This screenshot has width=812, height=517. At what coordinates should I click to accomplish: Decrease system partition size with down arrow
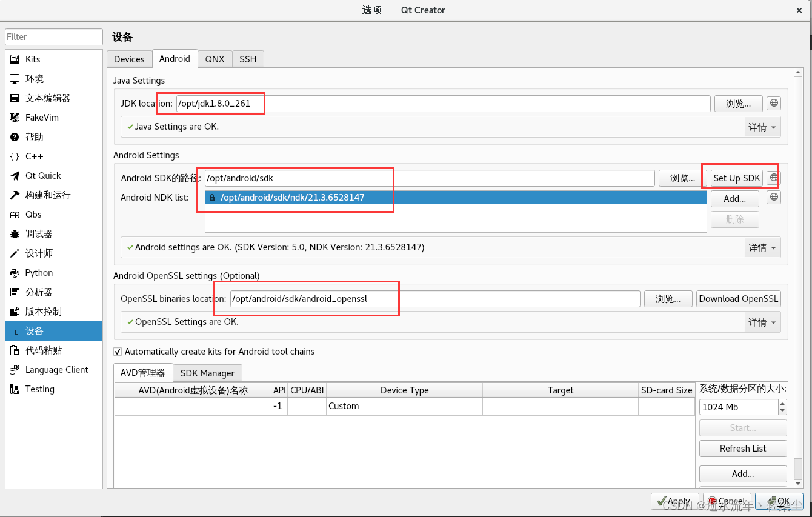(x=782, y=411)
